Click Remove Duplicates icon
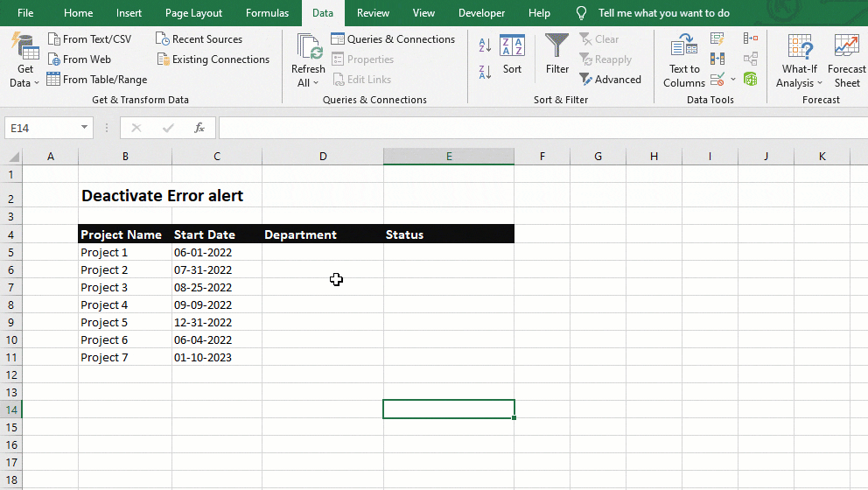Screen dimensions: 868x490 (x=717, y=59)
